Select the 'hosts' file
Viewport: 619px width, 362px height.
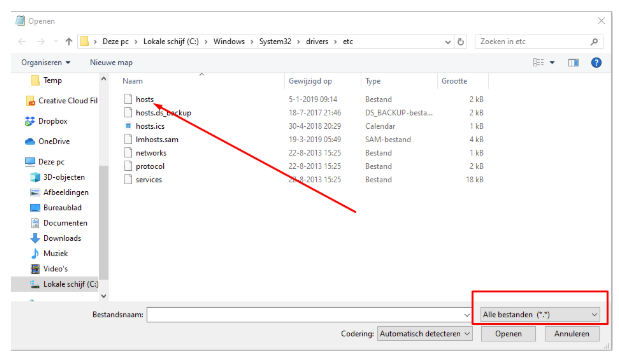144,99
